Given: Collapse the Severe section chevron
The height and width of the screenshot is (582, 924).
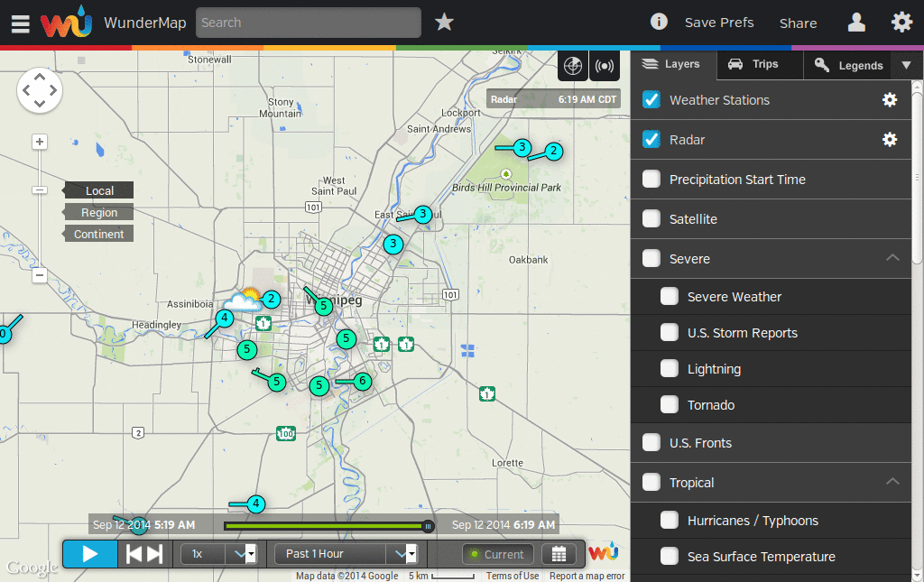Looking at the screenshot, I should (x=892, y=257).
